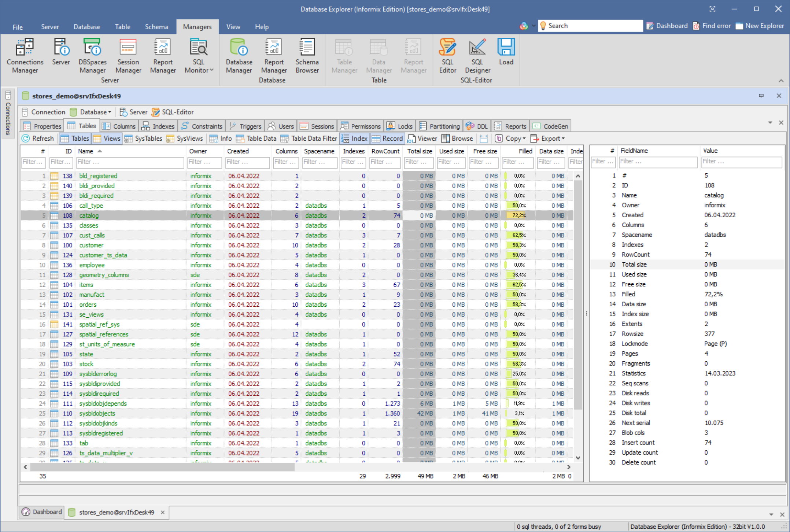The image size is (790, 532).
Task: Click the Lockmode record field
Action: point(687,344)
